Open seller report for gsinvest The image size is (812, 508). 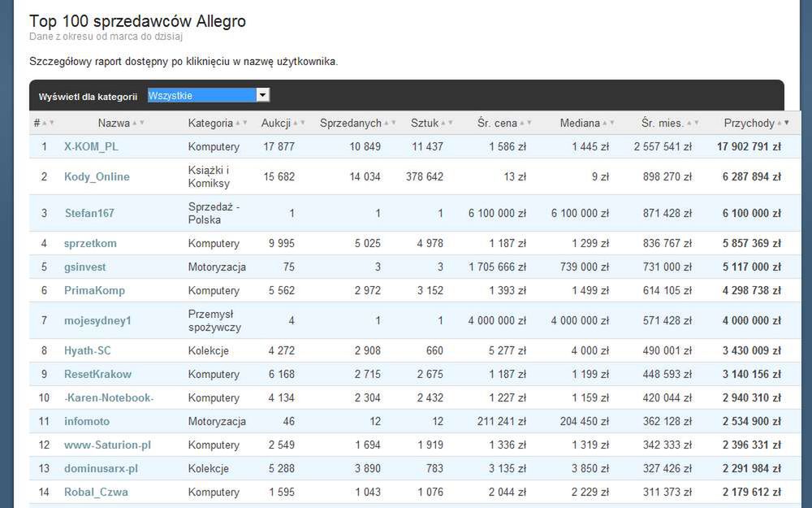[85, 267]
